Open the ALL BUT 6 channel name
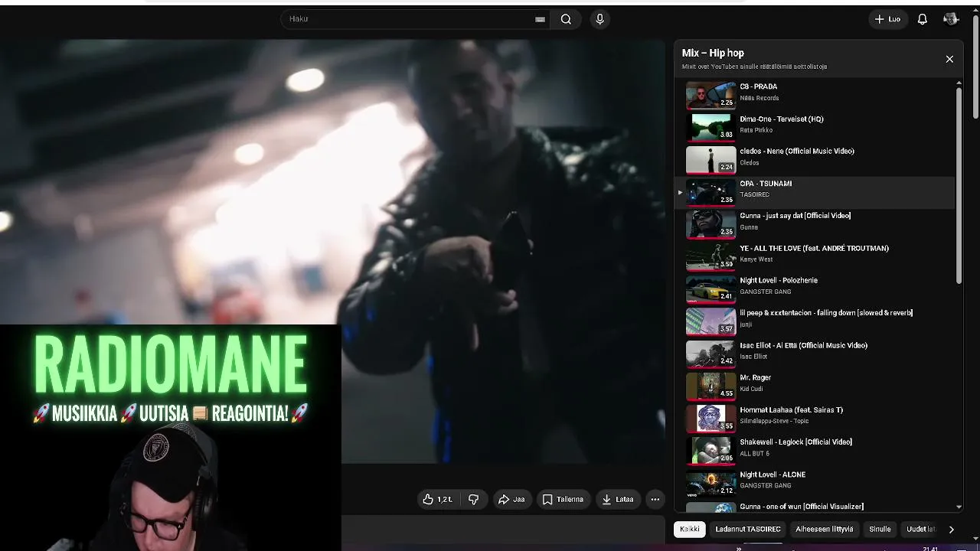This screenshot has height=551, width=980. (x=754, y=454)
